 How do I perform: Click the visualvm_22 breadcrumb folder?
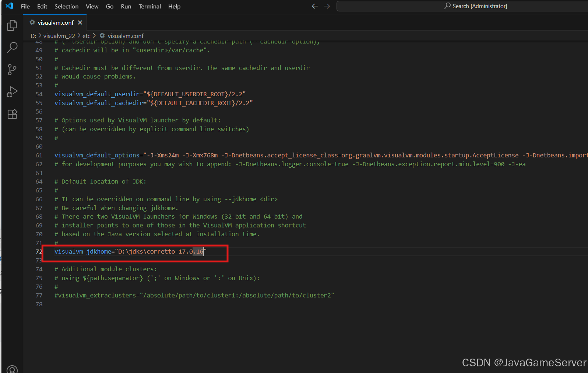pos(59,36)
